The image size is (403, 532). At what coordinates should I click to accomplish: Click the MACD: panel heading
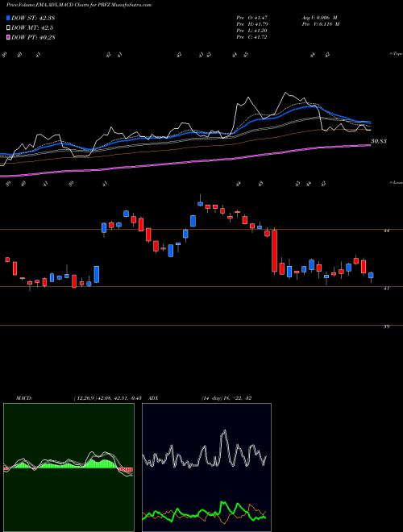23,398
